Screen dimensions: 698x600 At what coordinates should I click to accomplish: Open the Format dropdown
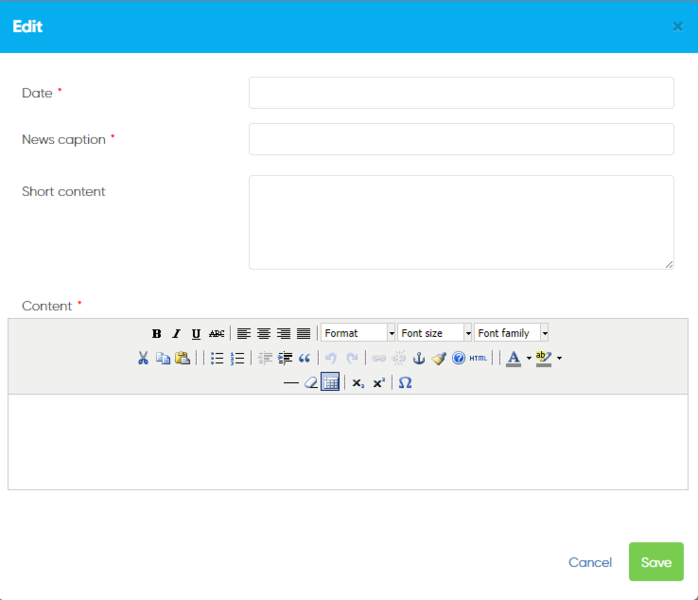coord(358,333)
